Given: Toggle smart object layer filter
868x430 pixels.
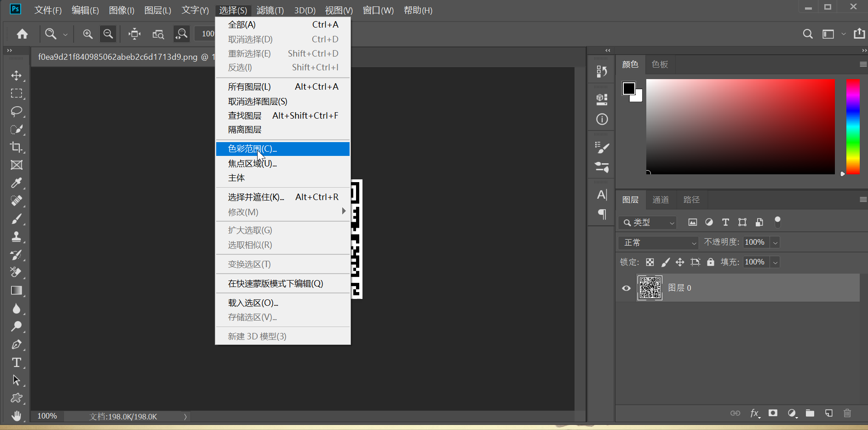Looking at the screenshot, I should click(759, 223).
